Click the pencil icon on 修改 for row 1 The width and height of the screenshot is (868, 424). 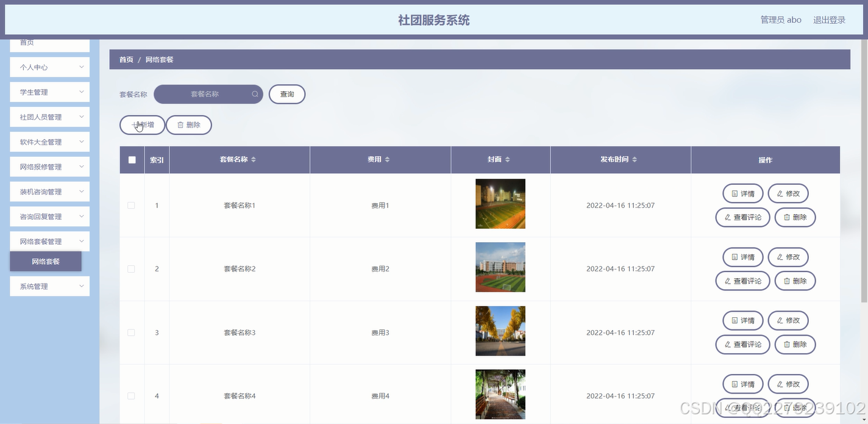781,193
